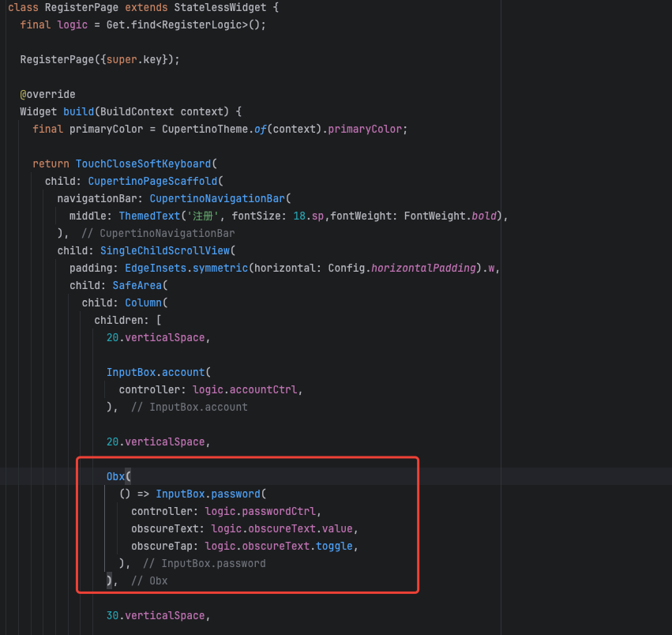The height and width of the screenshot is (635, 672).
Task: Click InputBox.password constructor call
Action: pyautogui.click(x=208, y=494)
